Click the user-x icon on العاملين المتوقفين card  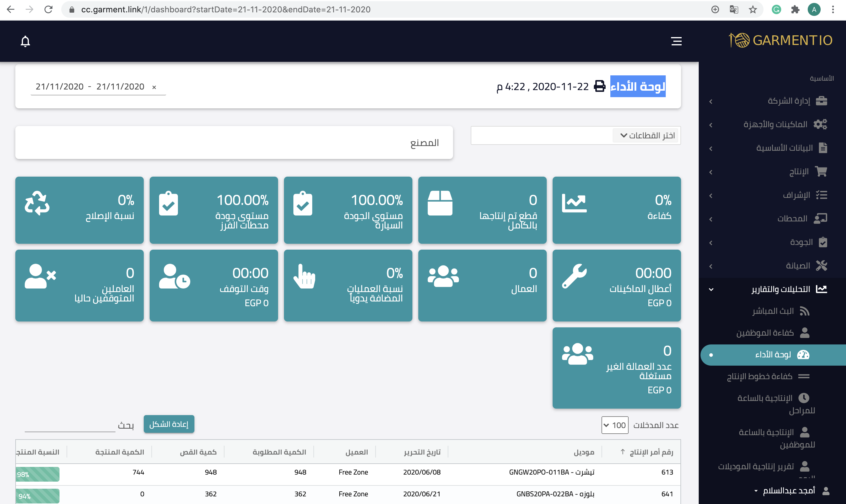[40, 276]
